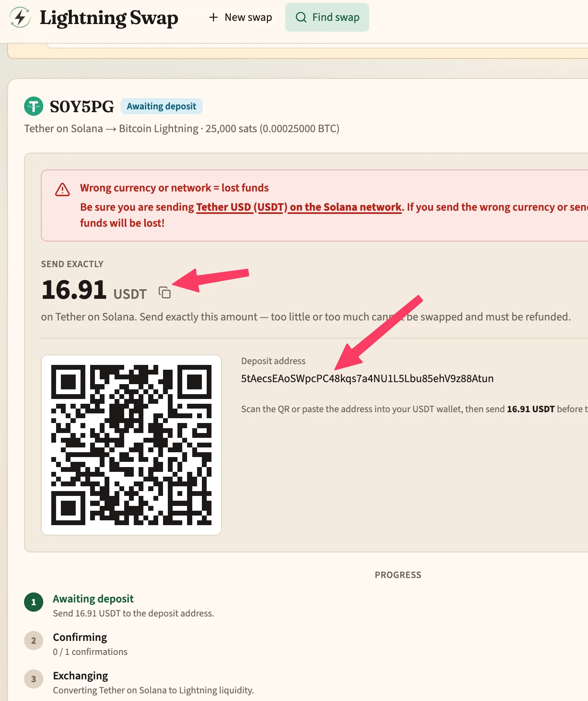Open the Lightning Swap home title
Screen dimensions: 588x701
click(x=109, y=18)
